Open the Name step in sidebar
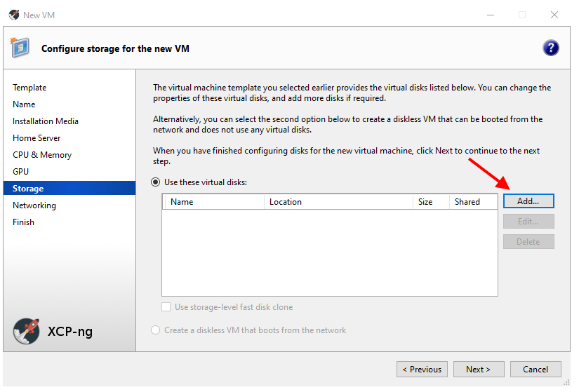This screenshot has width=579, height=392. tap(24, 104)
